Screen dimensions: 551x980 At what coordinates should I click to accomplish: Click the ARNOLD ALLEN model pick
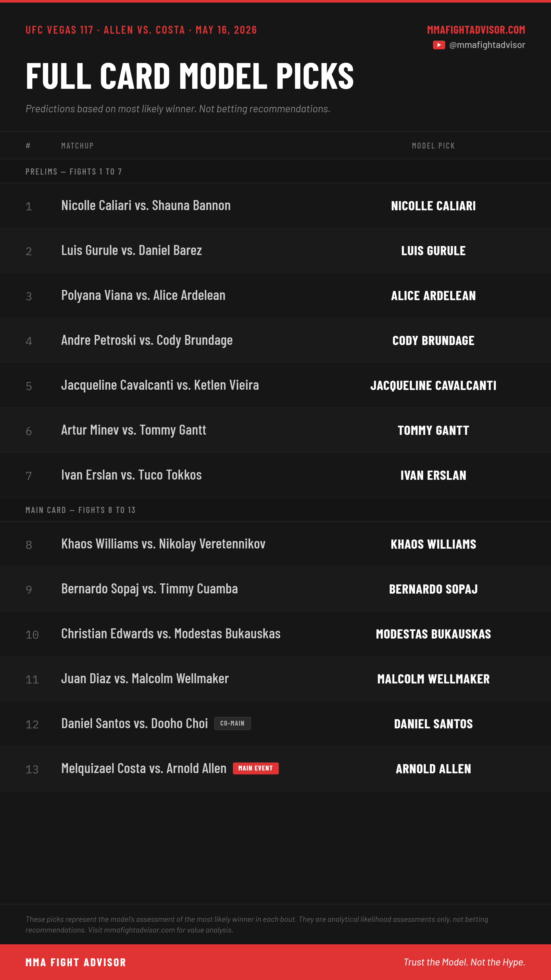433,768
